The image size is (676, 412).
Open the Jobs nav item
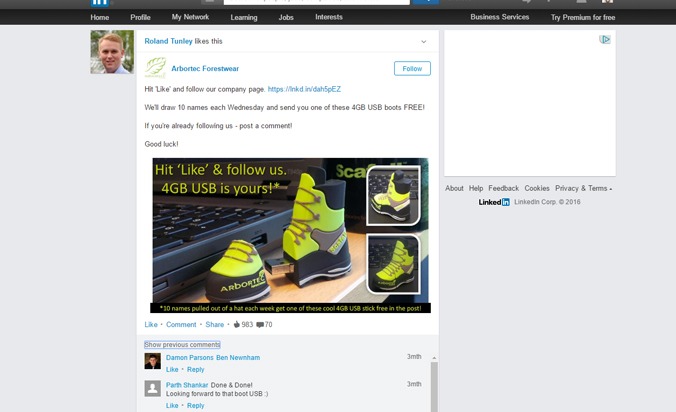pyautogui.click(x=286, y=17)
